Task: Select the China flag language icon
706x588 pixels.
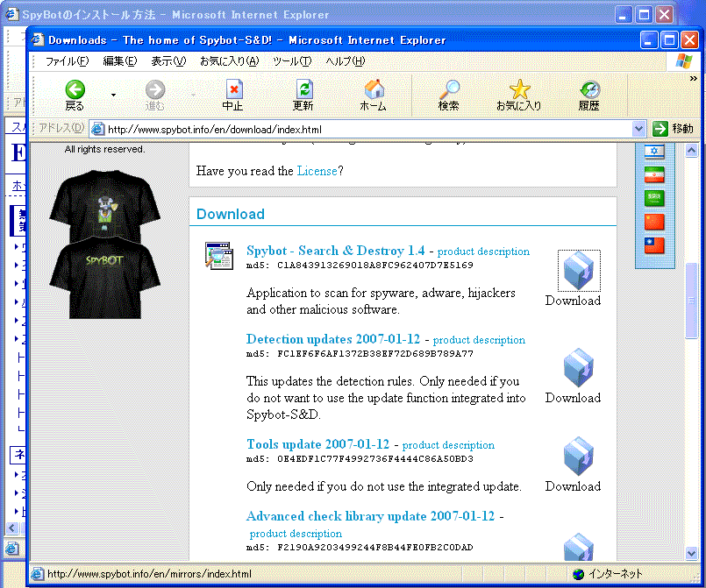Action: [654, 222]
